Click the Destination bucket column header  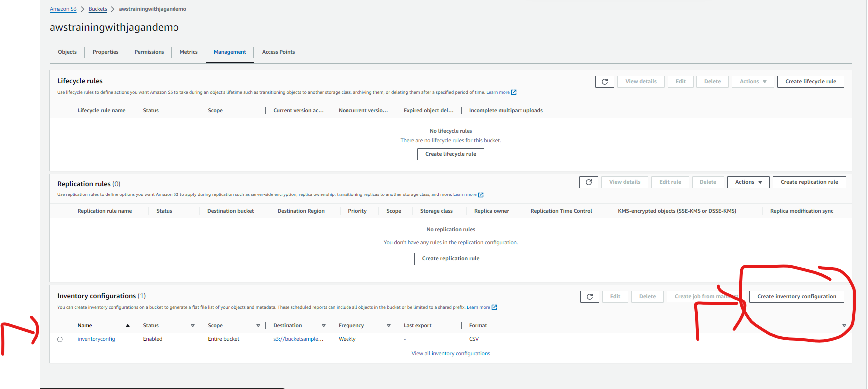(x=230, y=211)
